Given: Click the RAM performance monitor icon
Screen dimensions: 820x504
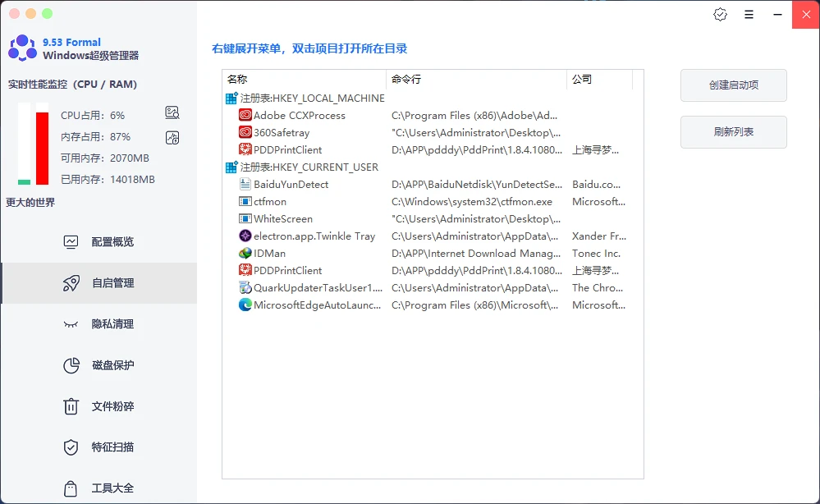Looking at the screenshot, I should [172, 138].
